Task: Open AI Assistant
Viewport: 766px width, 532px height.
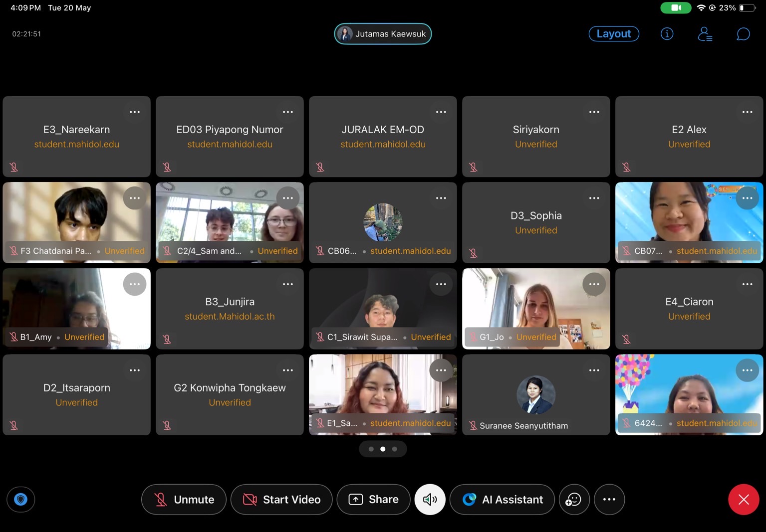Action: click(x=502, y=499)
